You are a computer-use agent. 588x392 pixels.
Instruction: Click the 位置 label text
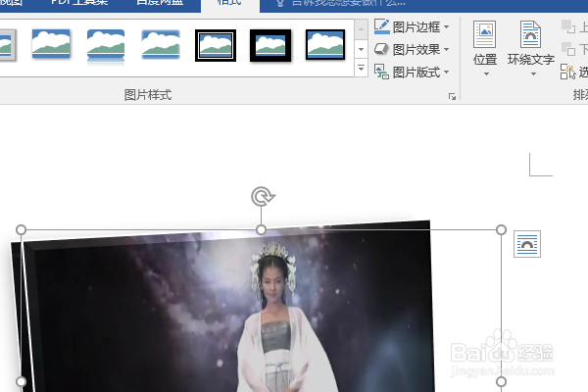[485, 59]
